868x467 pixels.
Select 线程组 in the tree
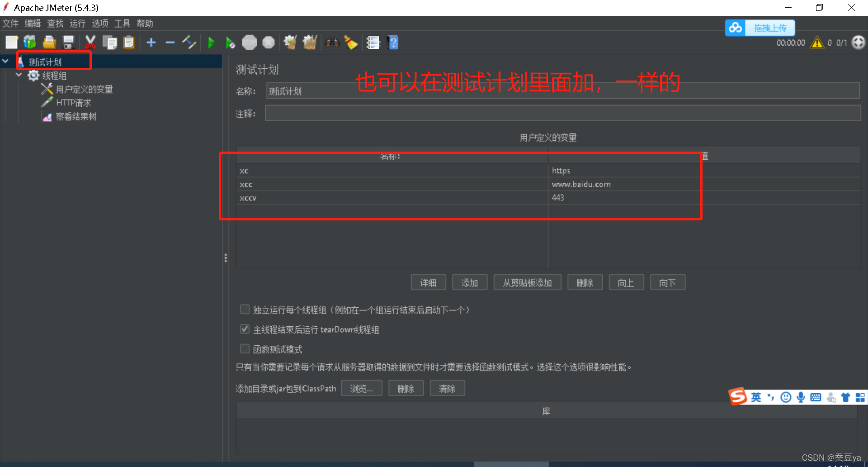point(54,76)
